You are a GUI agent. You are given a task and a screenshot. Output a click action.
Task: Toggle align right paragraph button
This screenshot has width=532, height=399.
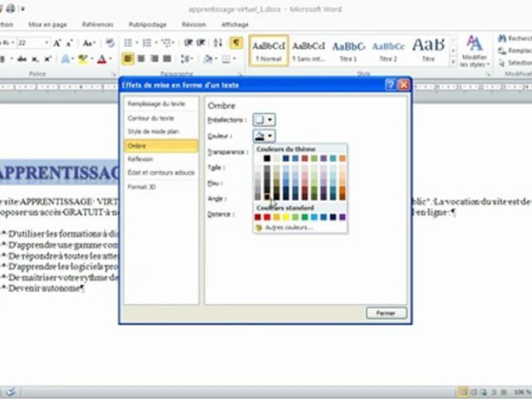(x=154, y=59)
